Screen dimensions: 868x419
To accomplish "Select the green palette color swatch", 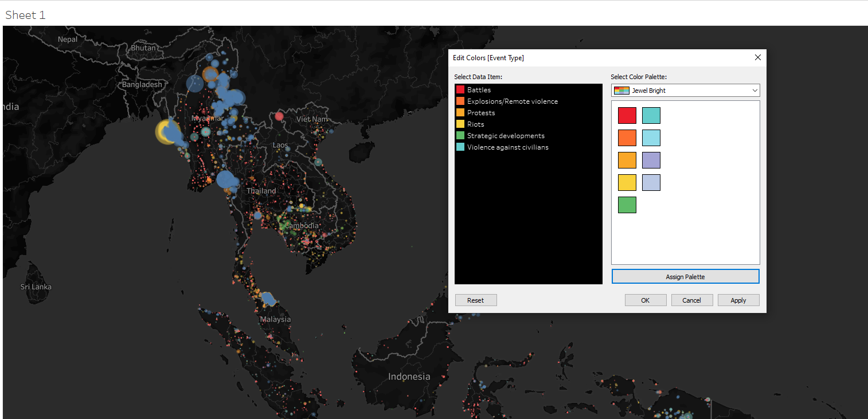I will pyautogui.click(x=627, y=205).
